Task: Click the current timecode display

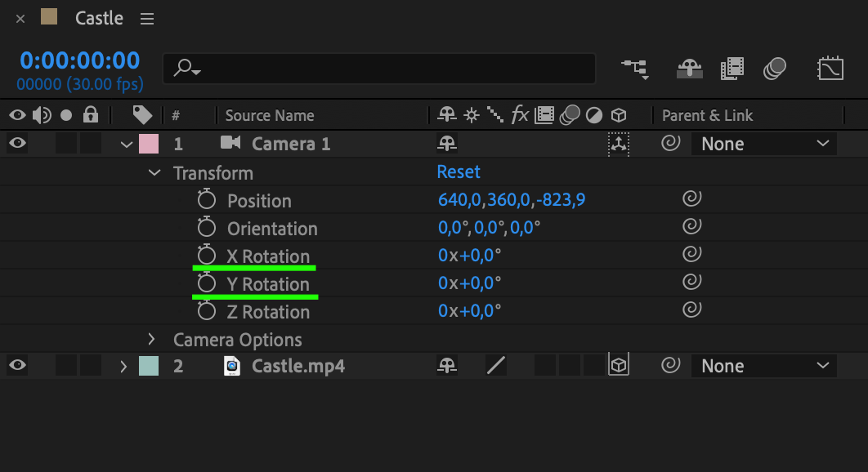Action: tap(79, 60)
